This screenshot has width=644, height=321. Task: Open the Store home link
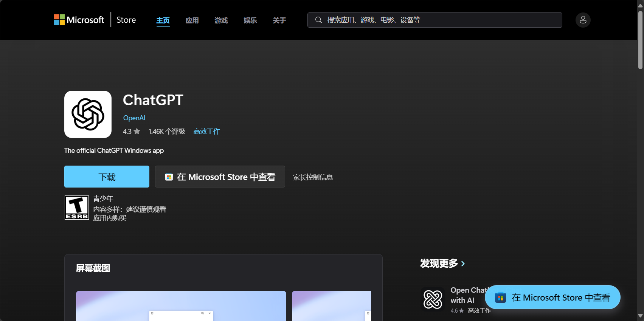click(x=126, y=20)
